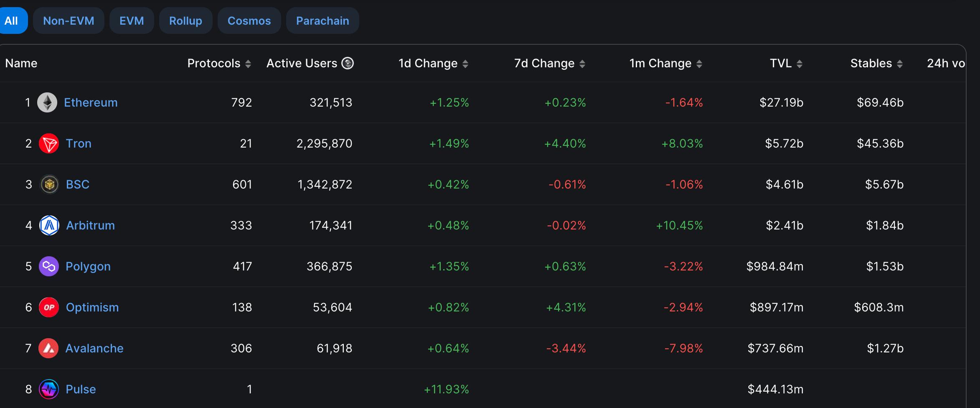Viewport: 980px width, 408px height.
Task: Click the Arbitrum logo icon
Action: coord(49,225)
